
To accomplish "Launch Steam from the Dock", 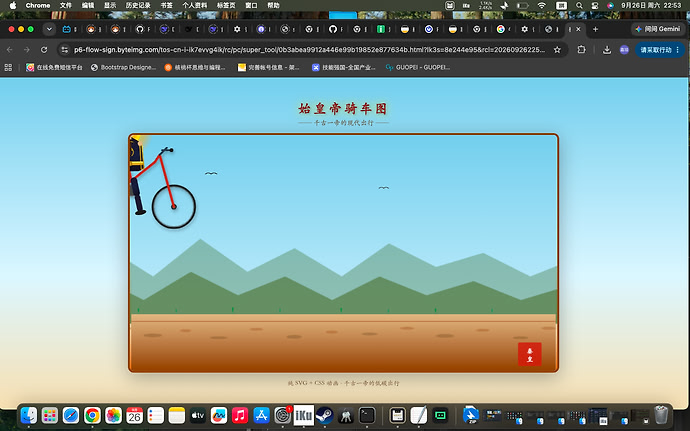I will click(x=324, y=415).
